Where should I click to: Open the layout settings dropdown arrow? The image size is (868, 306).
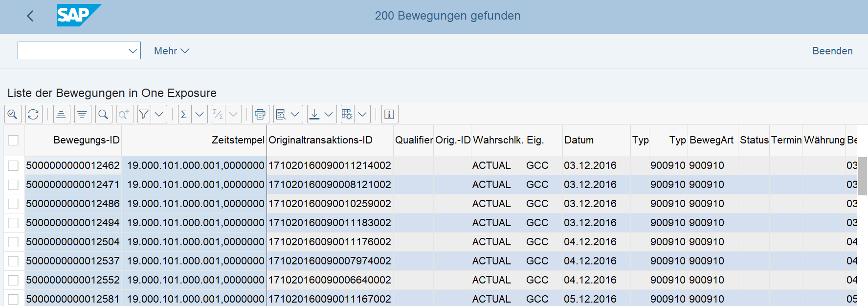pos(362,114)
